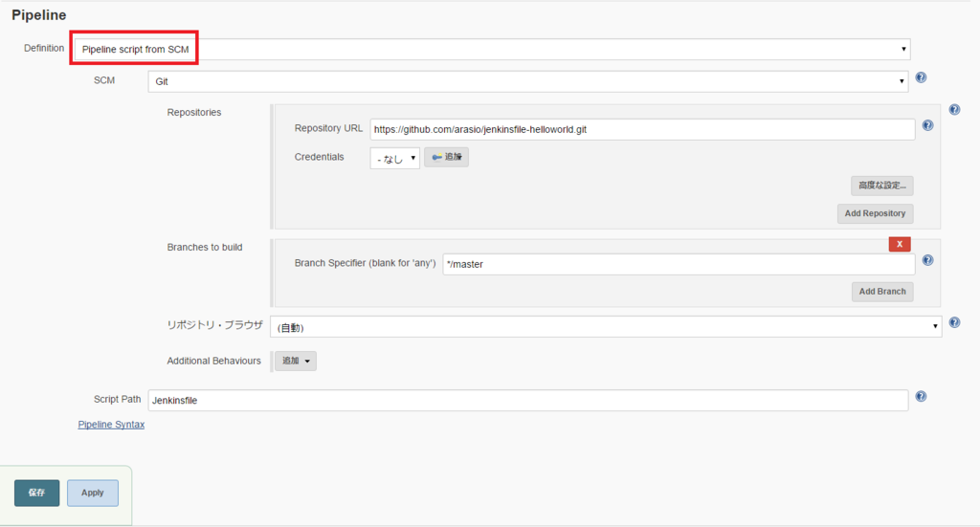Click the 保存 save button
The height and width of the screenshot is (527, 980).
click(x=37, y=493)
